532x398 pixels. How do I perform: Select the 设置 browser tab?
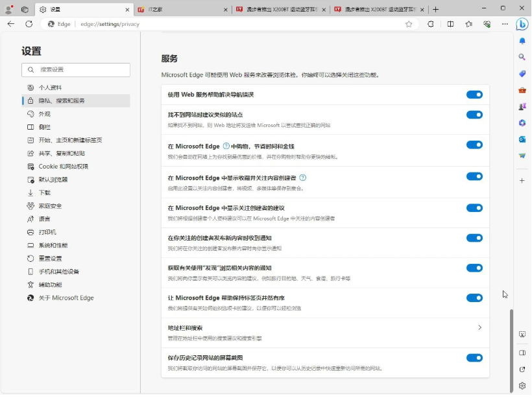(85, 10)
